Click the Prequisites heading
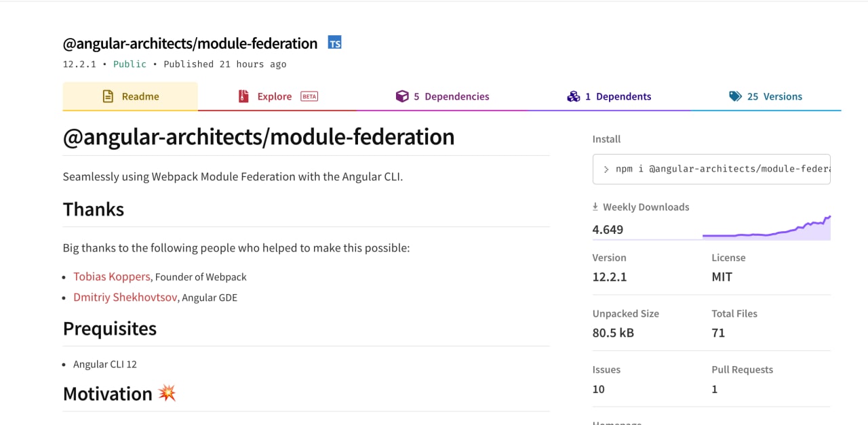 coord(110,328)
